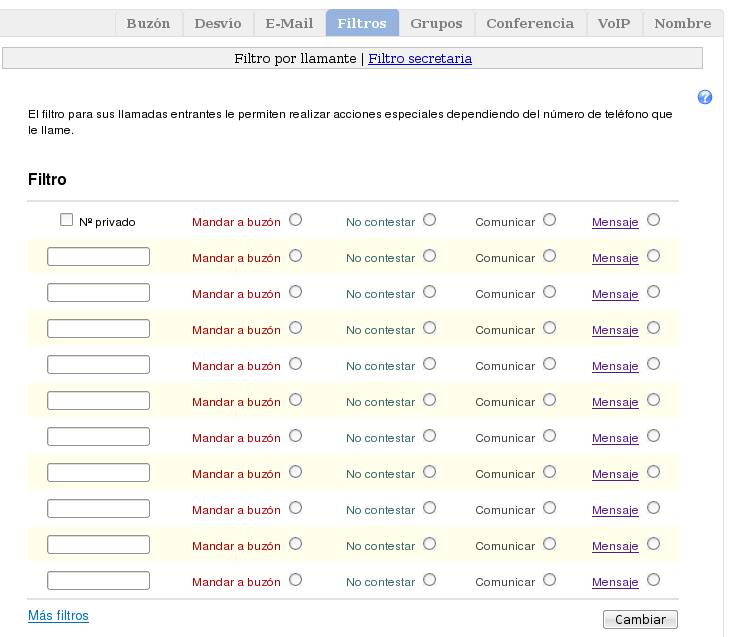Switch to the VoIP tab

[614, 23]
